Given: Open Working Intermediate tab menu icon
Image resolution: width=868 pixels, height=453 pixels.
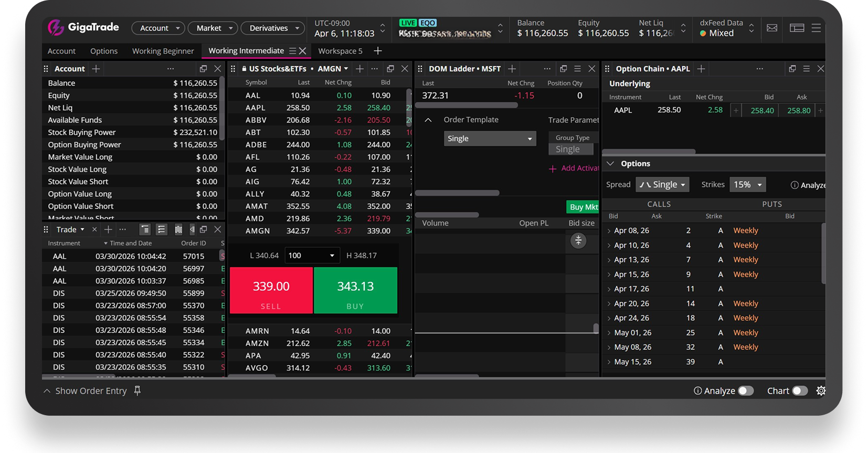Looking at the screenshot, I should coord(293,51).
